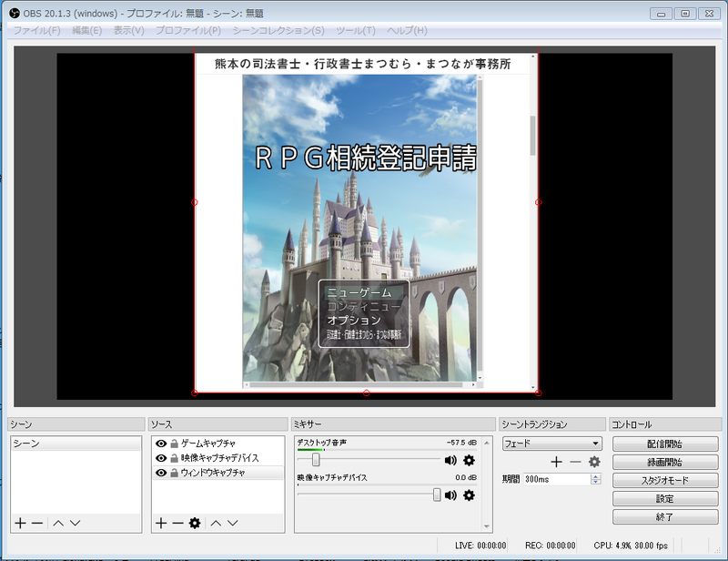The image size is (728, 561).
Task: Decrease 期間 duration with down stepper
Action: tap(596, 482)
